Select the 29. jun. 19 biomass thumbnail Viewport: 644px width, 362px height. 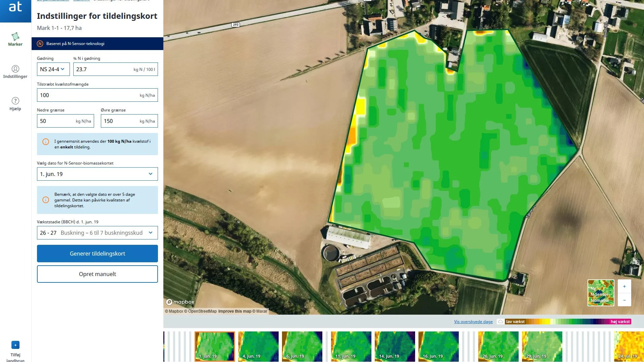click(x=542, y=346)
